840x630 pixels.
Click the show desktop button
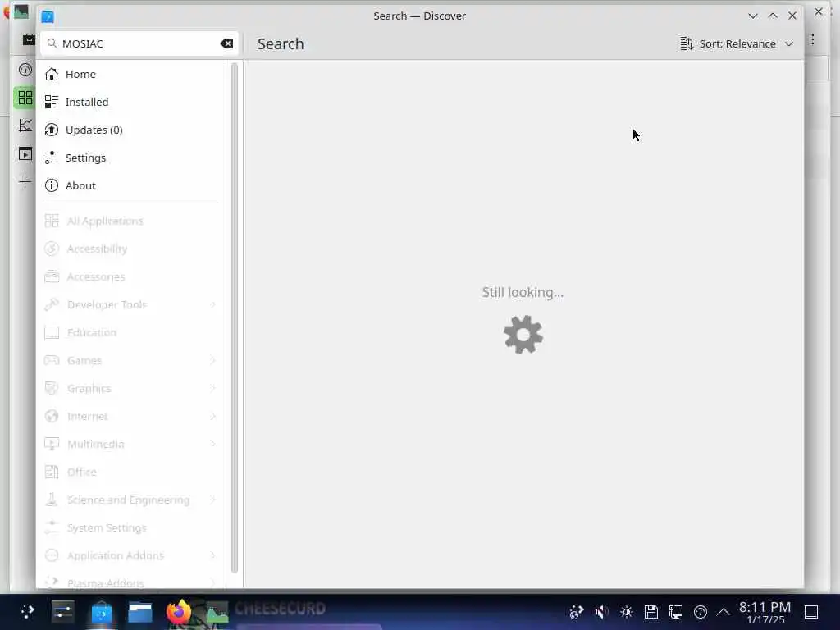[x=811, y=612]
